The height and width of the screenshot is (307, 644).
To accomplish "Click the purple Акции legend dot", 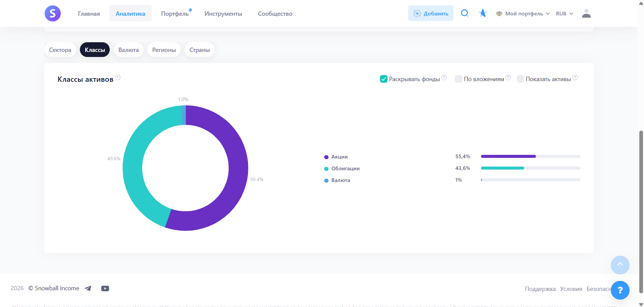I will pyautogui.click(x=326, y=157).
